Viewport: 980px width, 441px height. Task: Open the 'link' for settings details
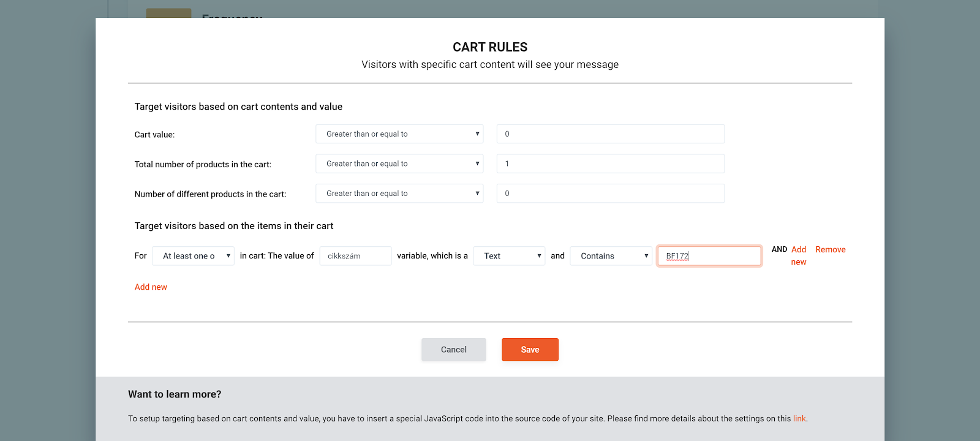point(799,419)
